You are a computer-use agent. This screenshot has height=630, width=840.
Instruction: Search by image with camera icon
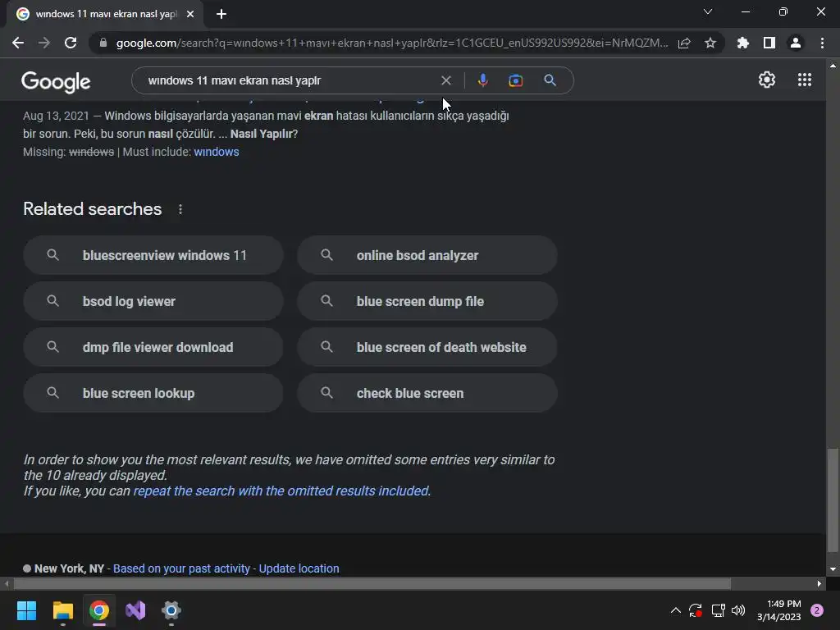(x=515, y=80)
